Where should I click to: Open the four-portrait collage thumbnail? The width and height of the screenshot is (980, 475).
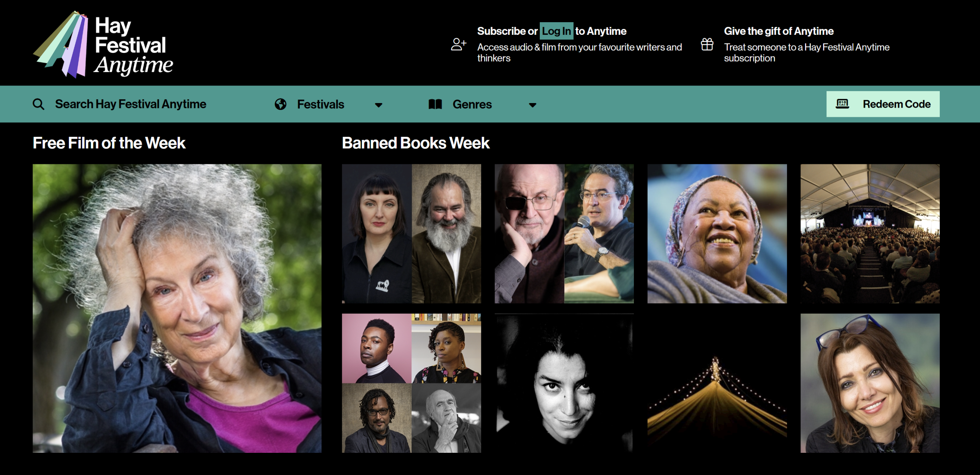[x=411, y=383]
